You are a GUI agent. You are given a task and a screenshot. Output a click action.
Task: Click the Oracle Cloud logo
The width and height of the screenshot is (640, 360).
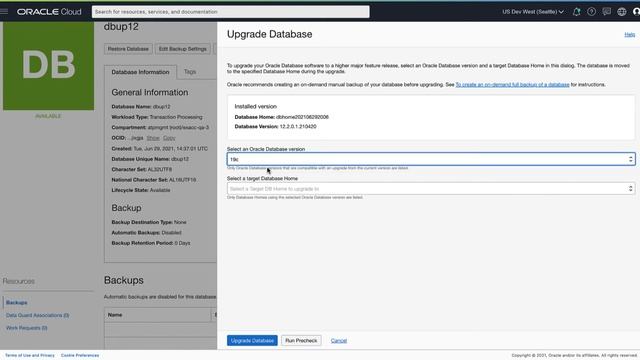point(49,12)
